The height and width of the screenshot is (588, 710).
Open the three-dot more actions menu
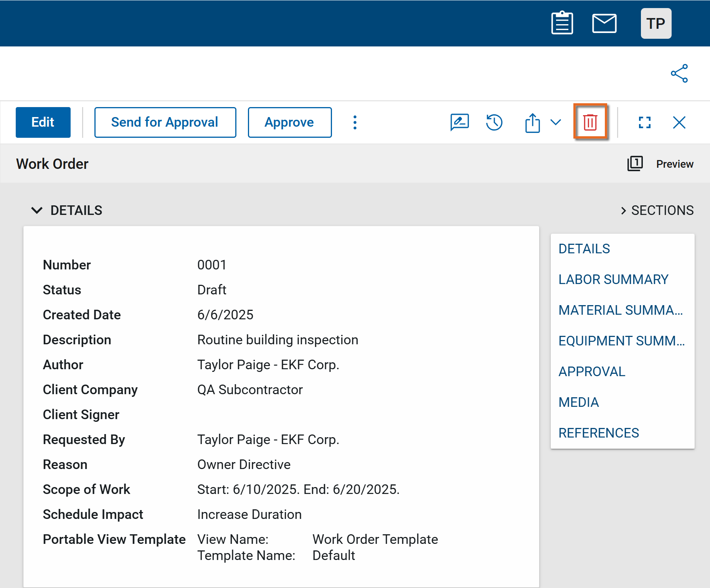(x=355, y=122)
